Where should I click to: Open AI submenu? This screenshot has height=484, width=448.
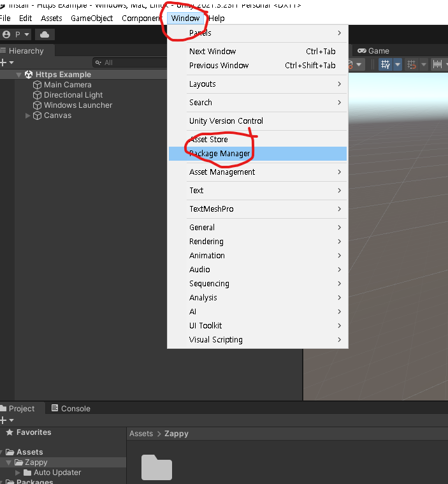tap(257, 312)
